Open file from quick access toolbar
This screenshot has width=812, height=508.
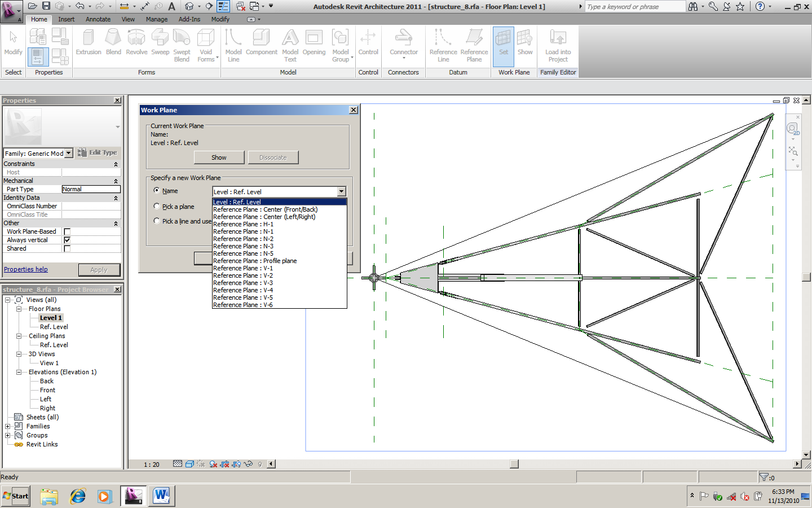coord(32,6)
